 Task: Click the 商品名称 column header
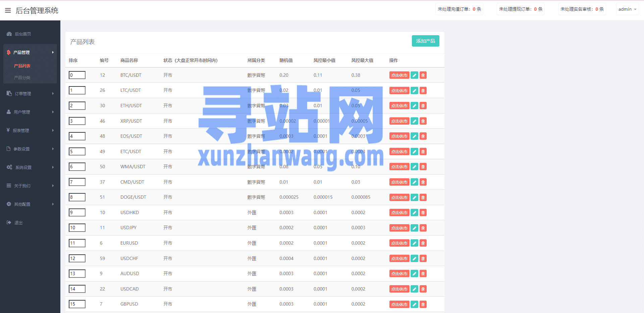129,60
